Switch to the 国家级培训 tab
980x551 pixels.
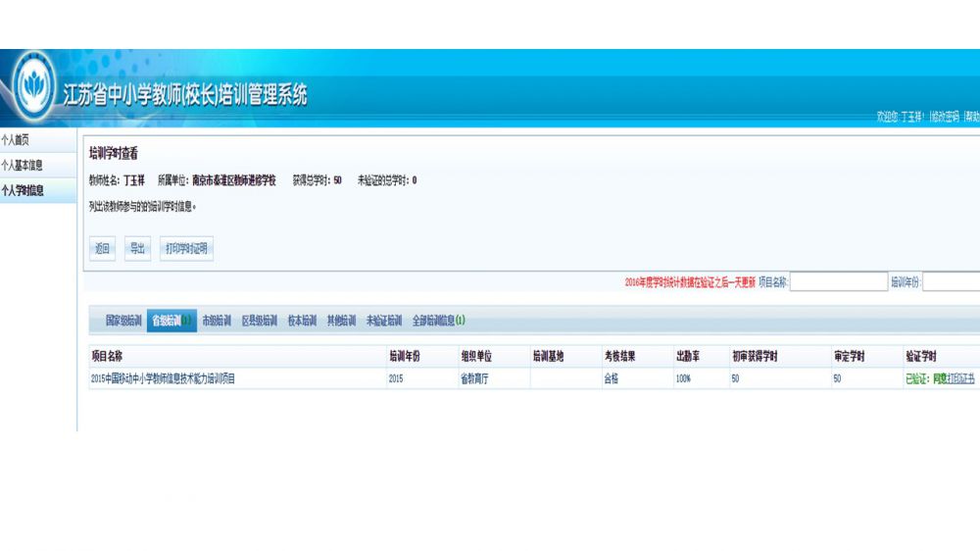(123, 321)
